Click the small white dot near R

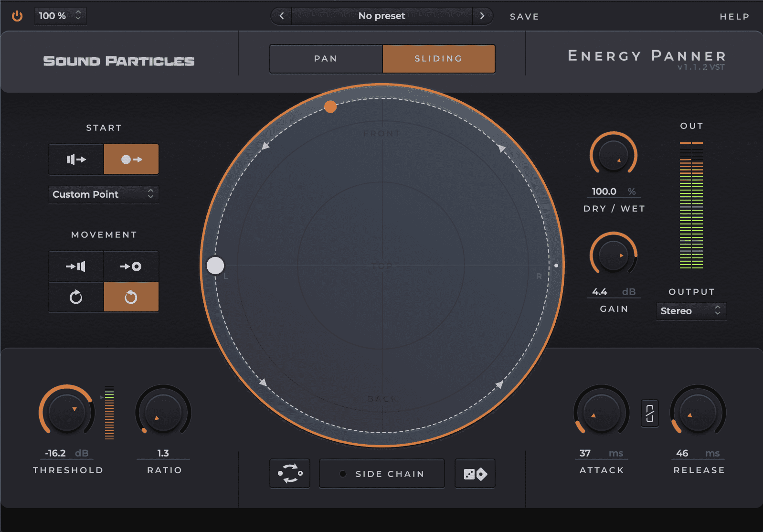point(556,266)
